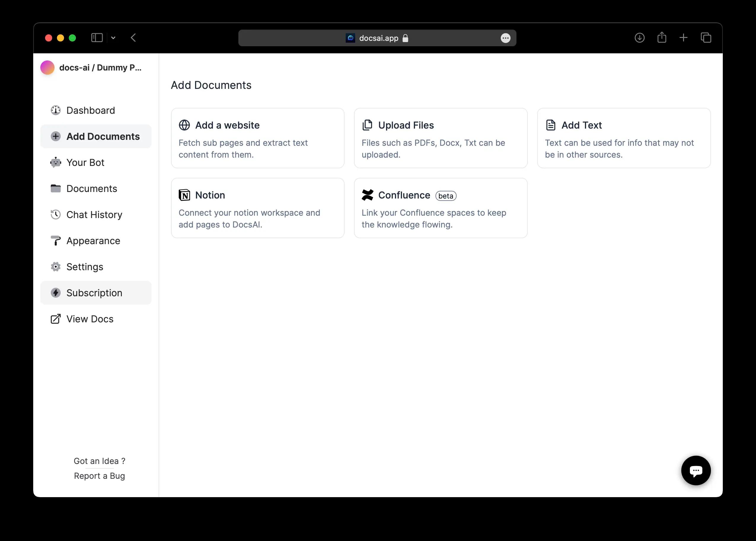Click the Notion logo icon
Viewport: 756px width, 541px height.
[184, 195]
